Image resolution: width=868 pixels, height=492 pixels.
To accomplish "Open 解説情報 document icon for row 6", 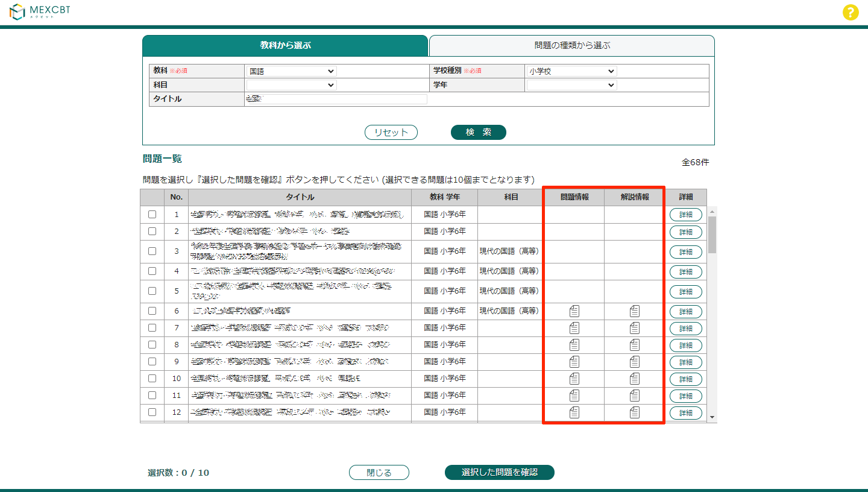I will coord(634,311).
